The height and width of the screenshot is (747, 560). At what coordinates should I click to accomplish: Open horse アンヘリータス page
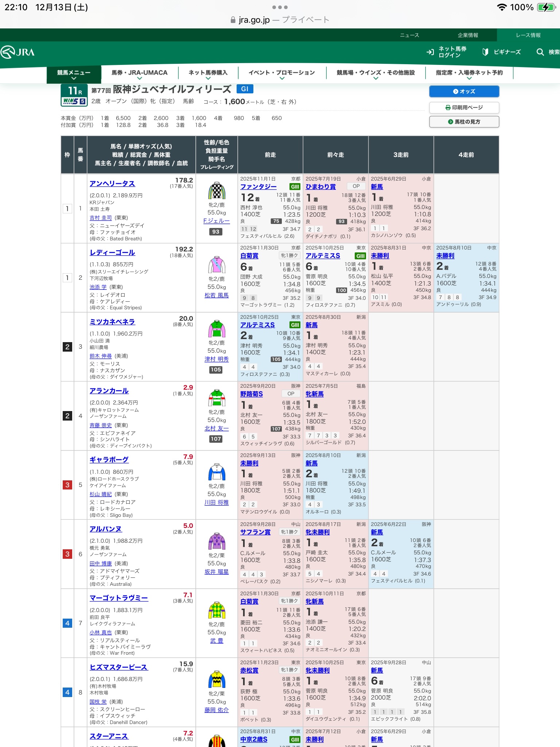pos(112,184)
